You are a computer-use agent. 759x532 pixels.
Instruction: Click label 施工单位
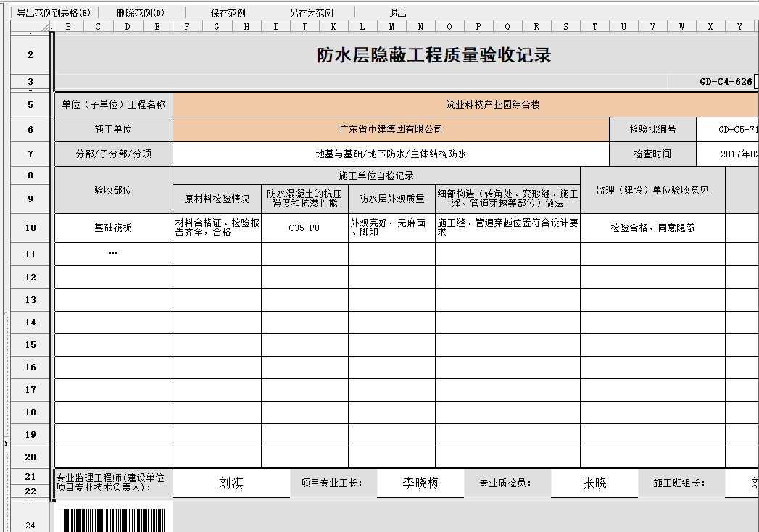(x=113, y=129)
